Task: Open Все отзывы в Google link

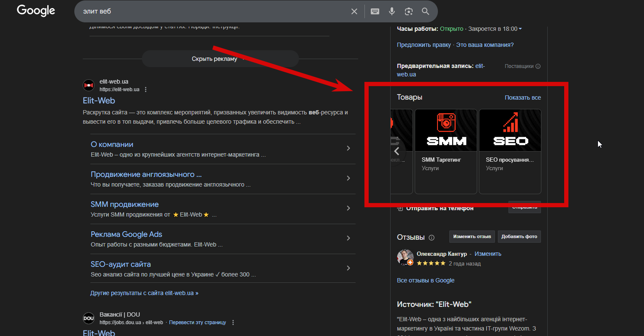Action: (426, 280)
